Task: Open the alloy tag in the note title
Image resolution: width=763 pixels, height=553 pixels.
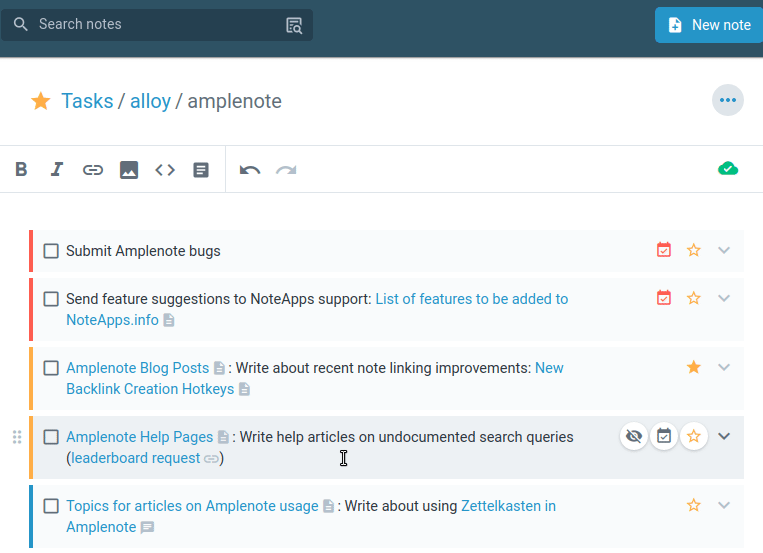Action: click(x=150, y=101)
